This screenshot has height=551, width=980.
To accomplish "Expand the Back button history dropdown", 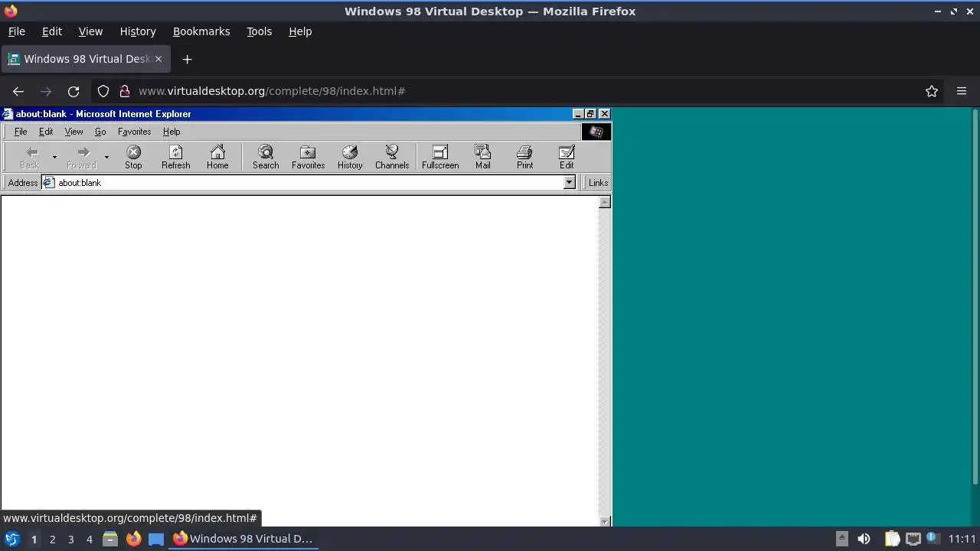I will pyautogui.click(x=54, y=157).
